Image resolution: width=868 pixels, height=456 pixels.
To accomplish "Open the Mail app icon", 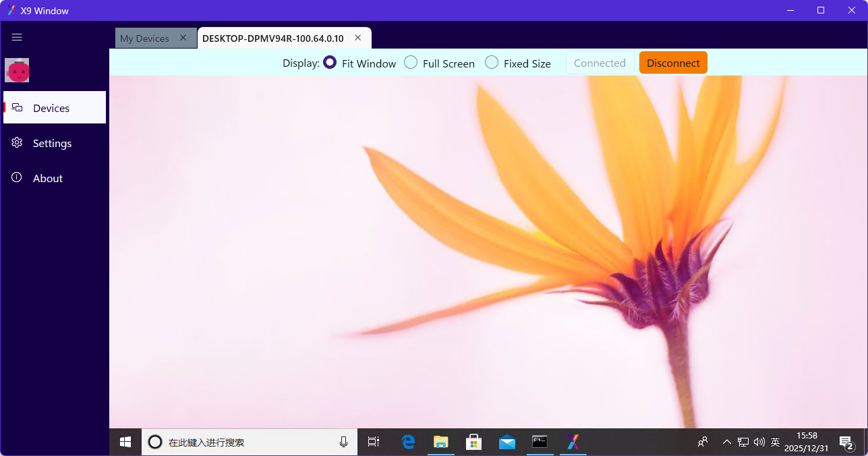I will tap(507, 442).
